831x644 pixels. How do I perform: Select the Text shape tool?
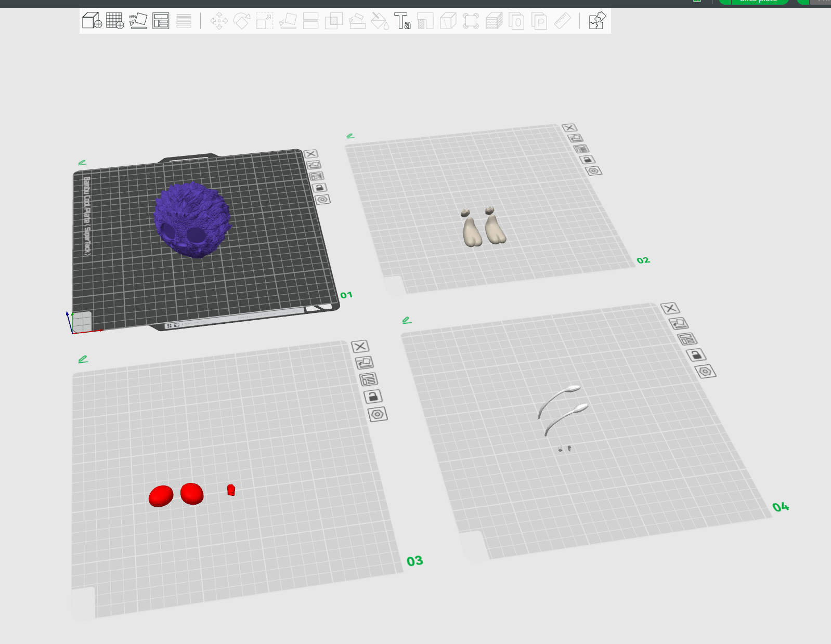(402, 21)
